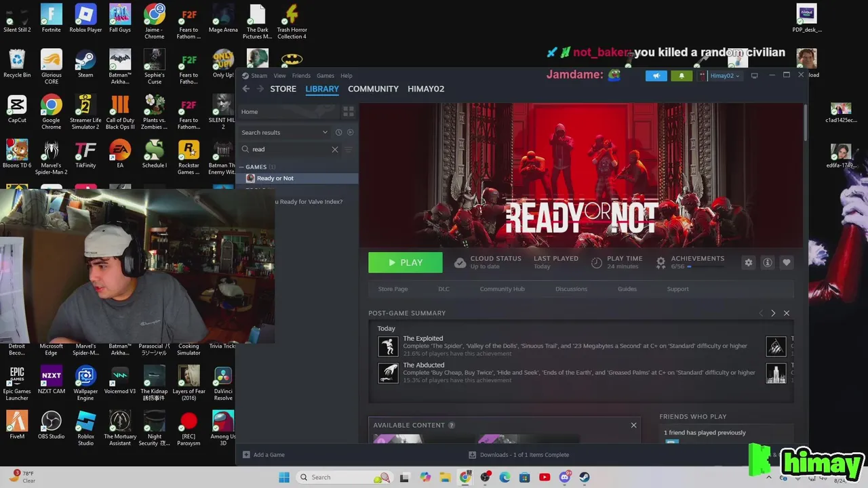Click the taskbar Search box
This screenshot has width=868, height=488.
(x=345, y=477)
